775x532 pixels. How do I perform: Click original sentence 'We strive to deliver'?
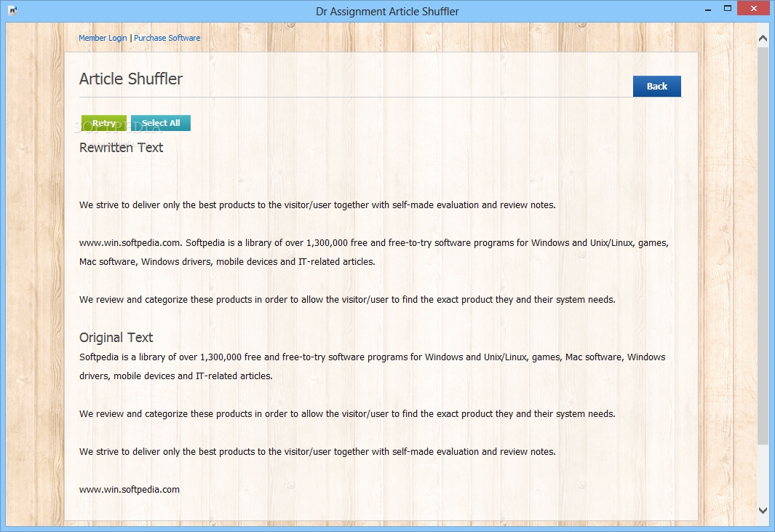click(317, 451)
